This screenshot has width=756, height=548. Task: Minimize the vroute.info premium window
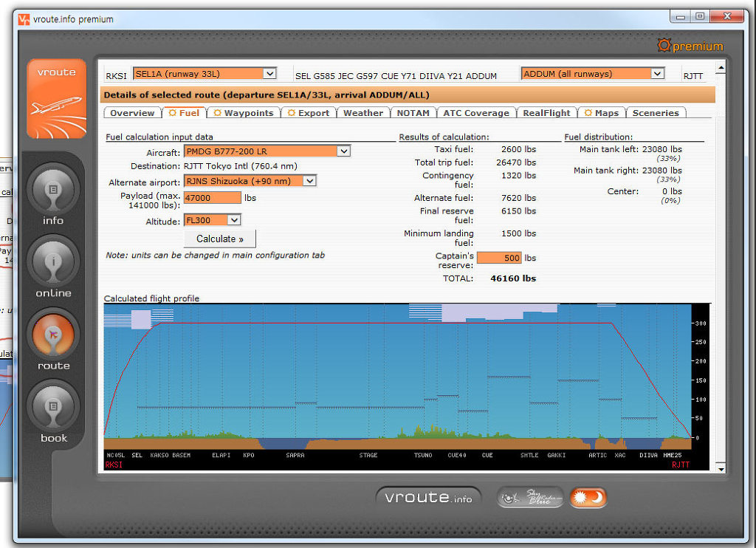coord(681,16)
